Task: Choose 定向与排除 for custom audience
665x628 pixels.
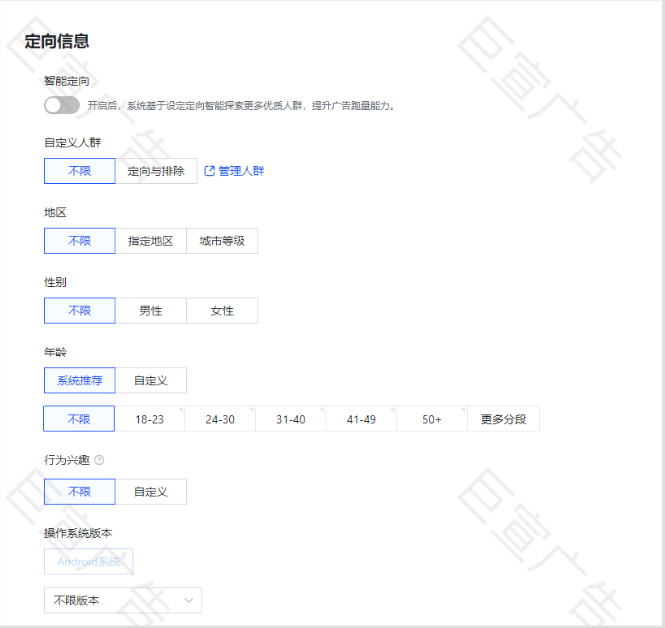Action: click(x=156, y=171)
